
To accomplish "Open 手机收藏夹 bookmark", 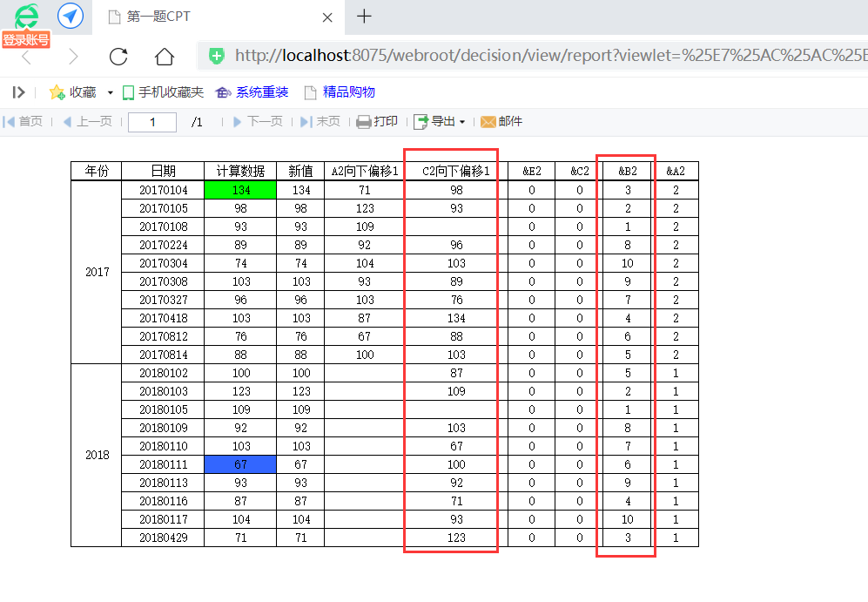I will [163, 92].
